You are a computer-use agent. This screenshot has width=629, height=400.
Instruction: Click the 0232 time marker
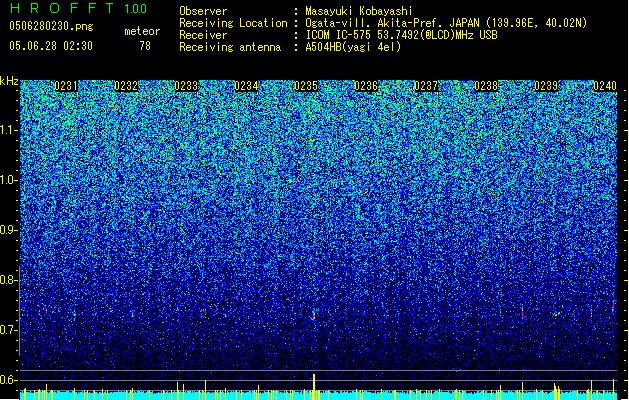point(126,86)
